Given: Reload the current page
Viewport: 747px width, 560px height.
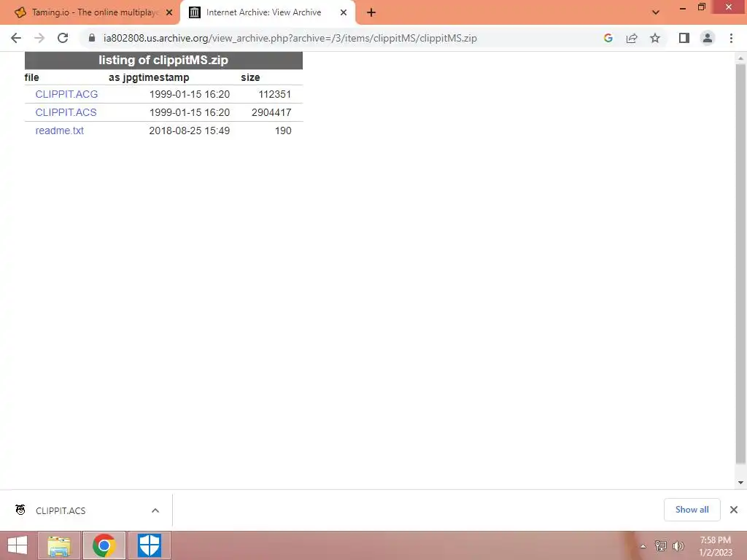Looking at the screenshot, I should tap(63, 38).
